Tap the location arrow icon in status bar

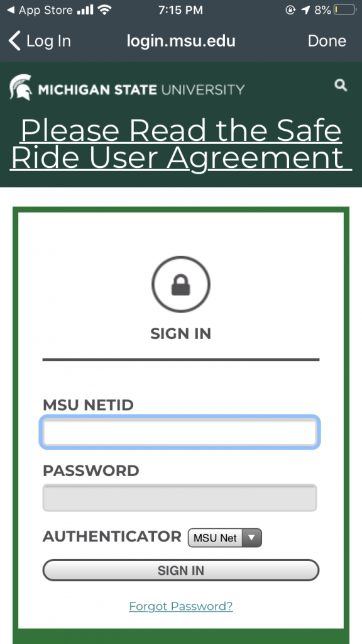305,9
